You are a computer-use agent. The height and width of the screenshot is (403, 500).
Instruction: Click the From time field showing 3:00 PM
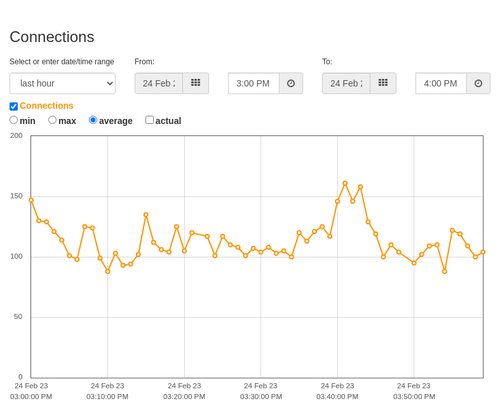[x=254, y=83]
